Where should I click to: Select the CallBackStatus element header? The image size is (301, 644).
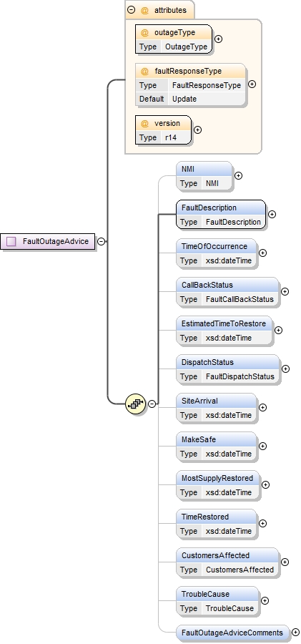coord(228,285)
